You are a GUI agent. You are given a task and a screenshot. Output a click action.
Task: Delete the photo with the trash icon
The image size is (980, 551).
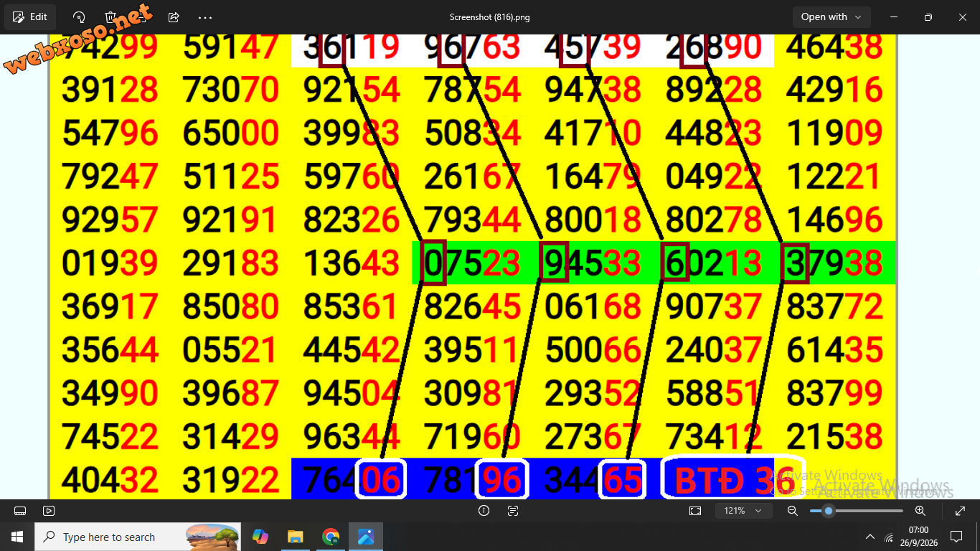110,17
